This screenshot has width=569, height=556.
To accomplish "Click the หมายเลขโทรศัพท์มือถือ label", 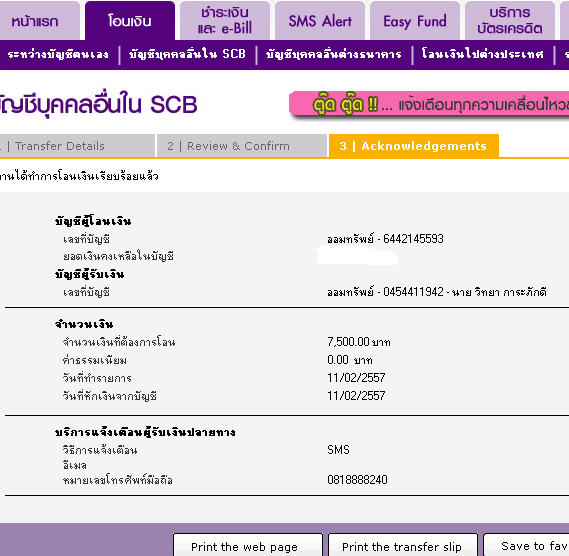I will tap(118, 480).
